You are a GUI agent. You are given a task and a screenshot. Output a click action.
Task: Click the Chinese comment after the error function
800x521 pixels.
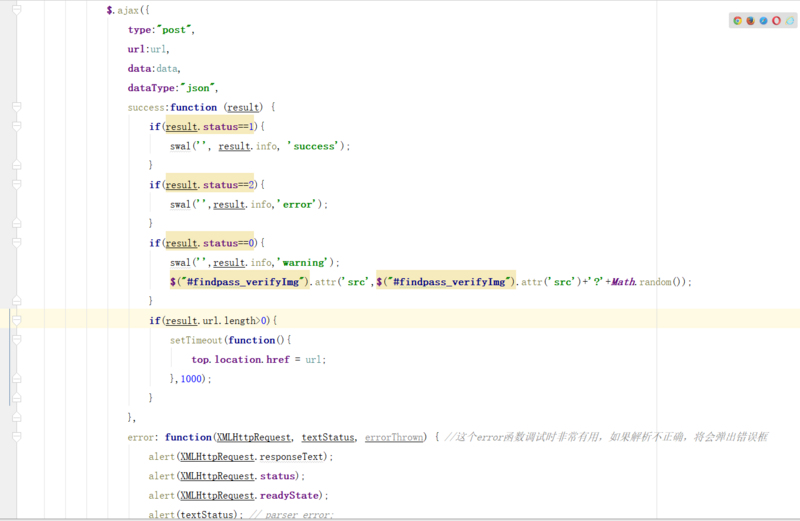point(606,437)
